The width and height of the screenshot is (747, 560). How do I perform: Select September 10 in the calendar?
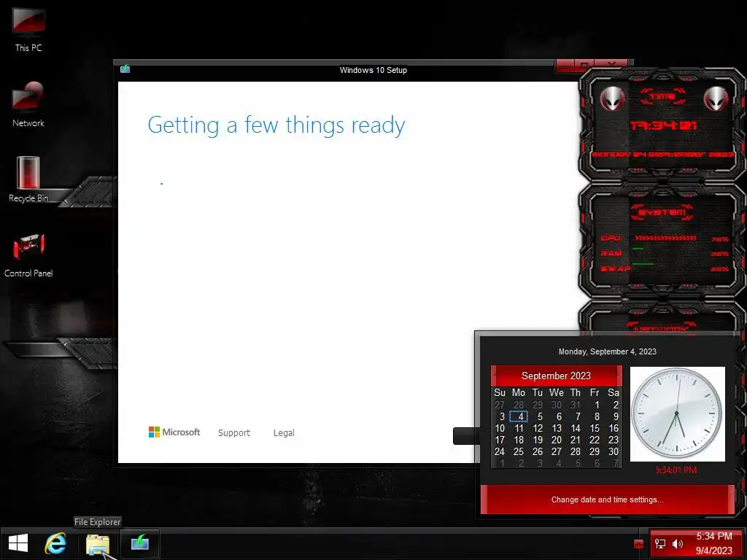pos(500,428)
